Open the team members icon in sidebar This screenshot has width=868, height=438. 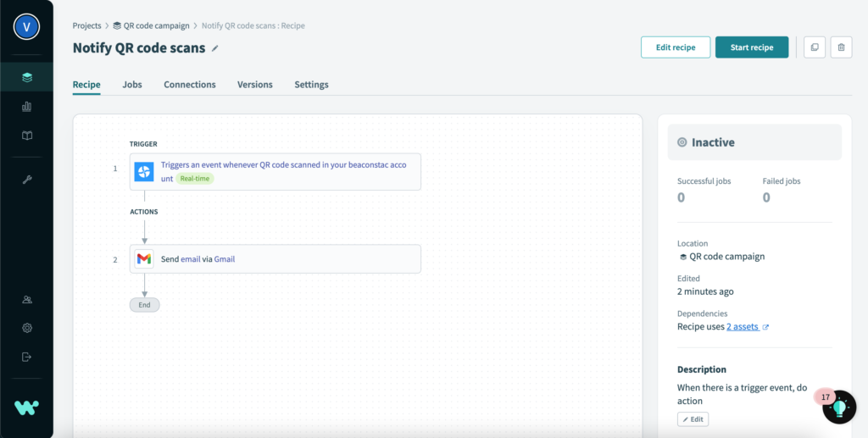(x=27, y=299)
